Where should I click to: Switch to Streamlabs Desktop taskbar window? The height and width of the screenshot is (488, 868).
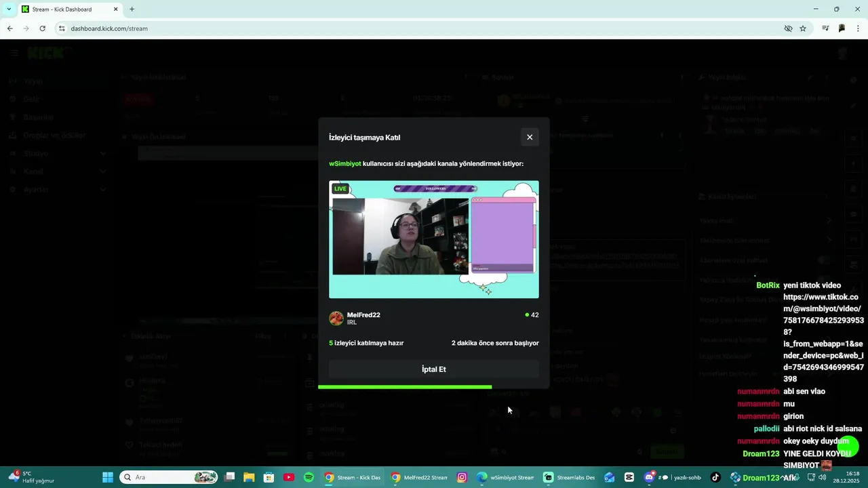coord(570,477)
